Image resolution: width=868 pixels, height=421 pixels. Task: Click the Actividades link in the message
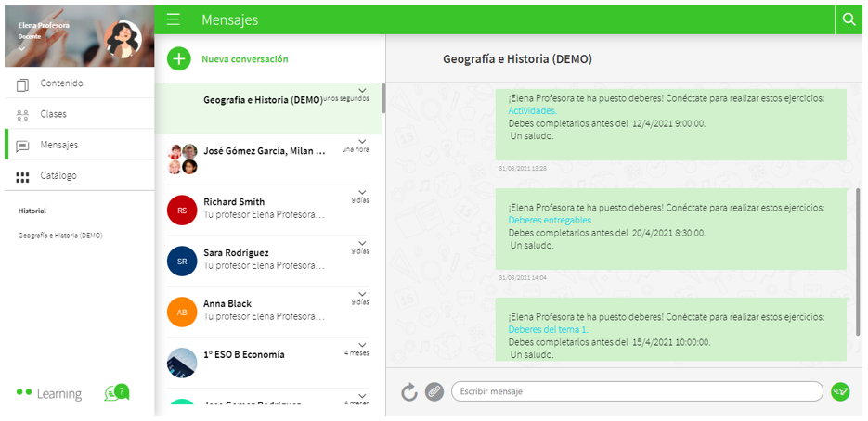[532, 110]
